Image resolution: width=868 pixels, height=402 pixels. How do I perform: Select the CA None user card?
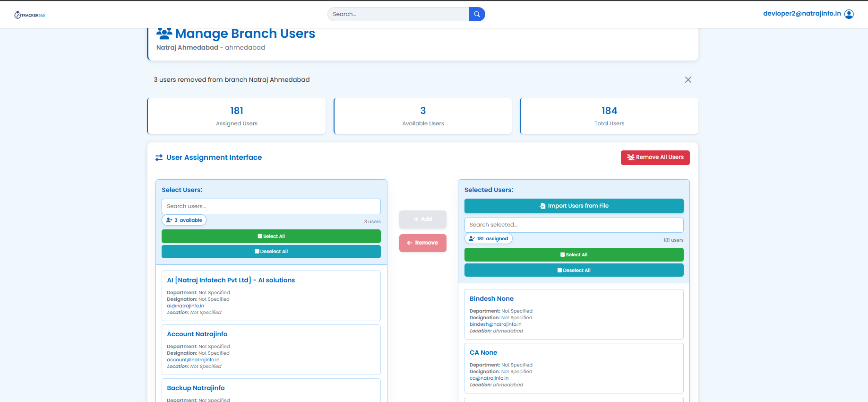[x=574, y=368]
